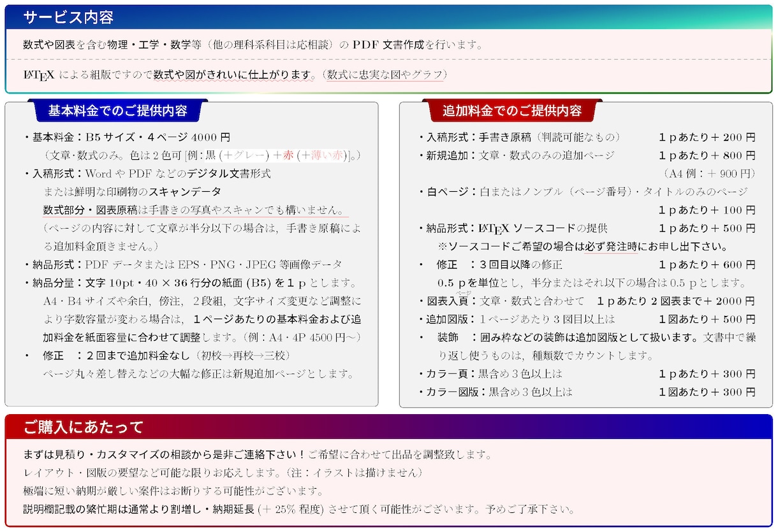Click 3回目以降の修正 ＋600 円 row
Image resolution: width=778 pixels, height=532 pixels.
[587, 264]
